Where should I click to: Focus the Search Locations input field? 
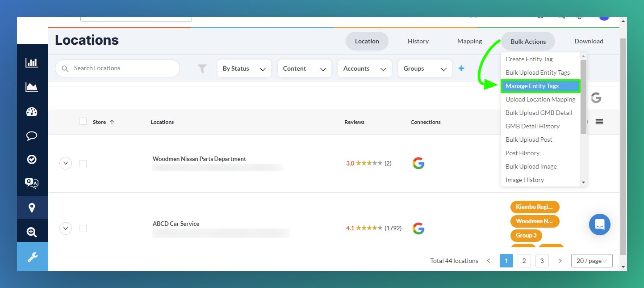click(x=117, y=68)
